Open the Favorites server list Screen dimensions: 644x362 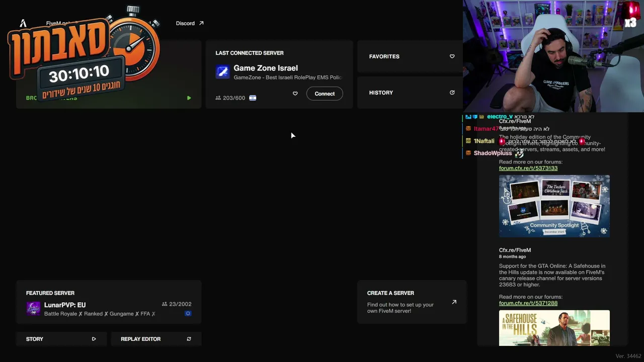click(410, 56)
